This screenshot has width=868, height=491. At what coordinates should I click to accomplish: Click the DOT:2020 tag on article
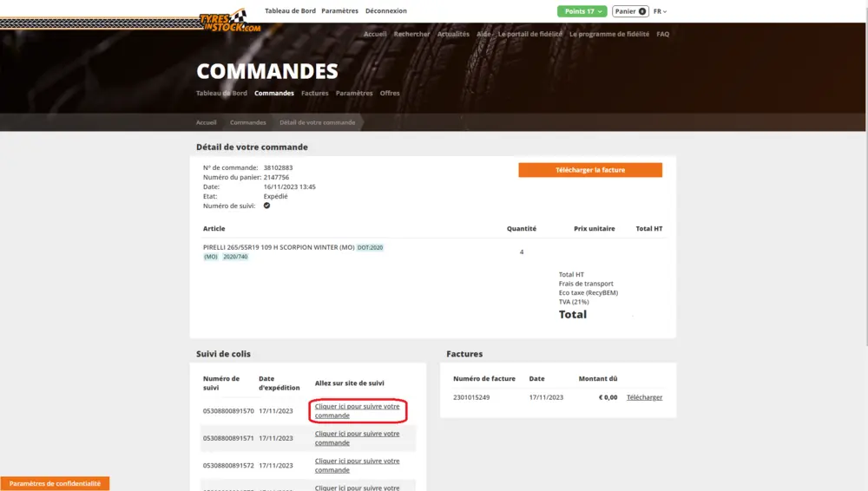click(x=370, y=247)
